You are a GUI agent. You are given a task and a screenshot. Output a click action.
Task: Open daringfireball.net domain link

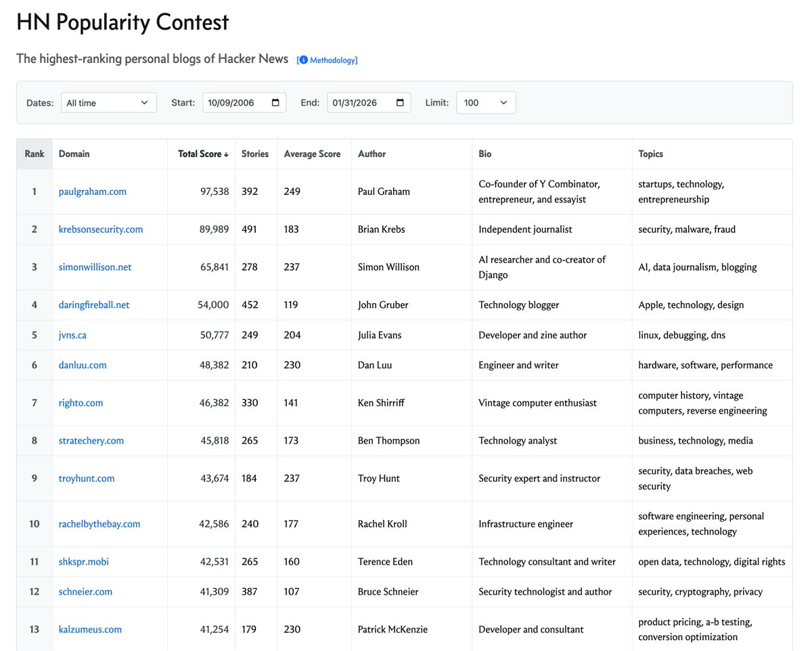click(x=94, y=305)
